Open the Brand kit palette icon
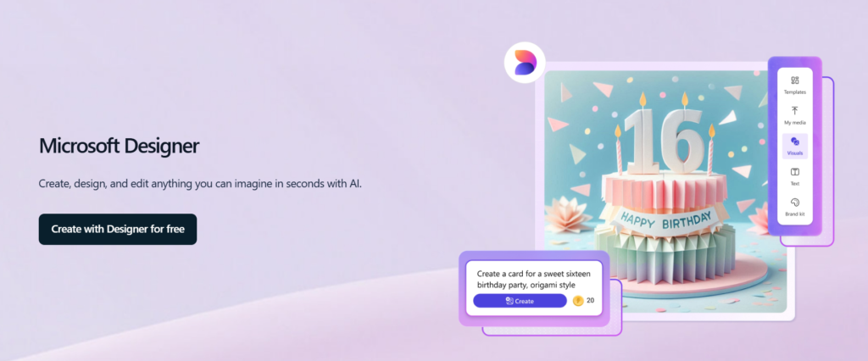 pos(795,202)
